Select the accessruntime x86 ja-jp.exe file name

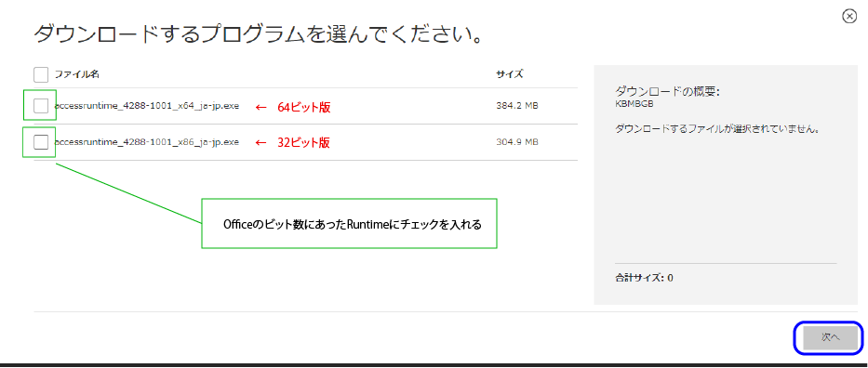click(x=147, y=142)
